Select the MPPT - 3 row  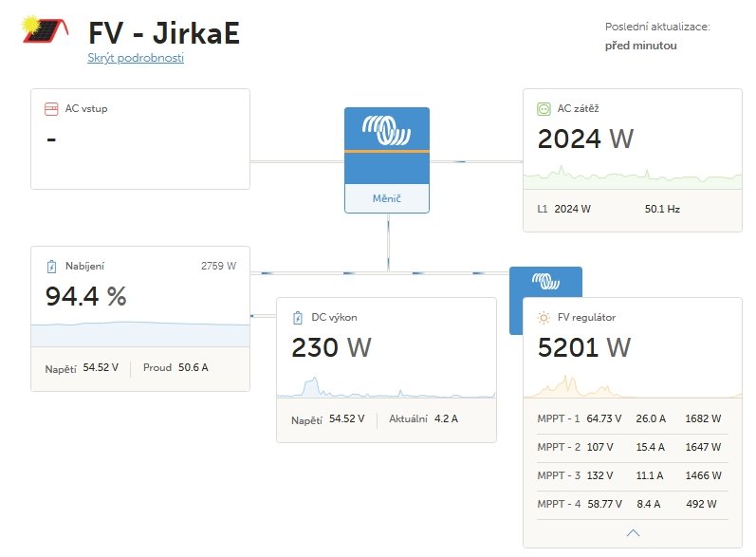633,475
